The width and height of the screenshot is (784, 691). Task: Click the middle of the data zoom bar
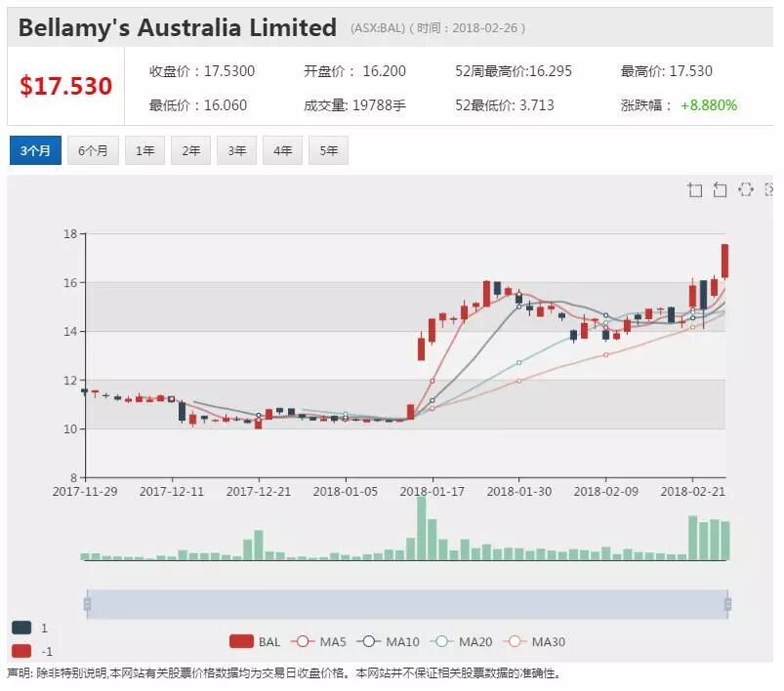click(407, 604)
